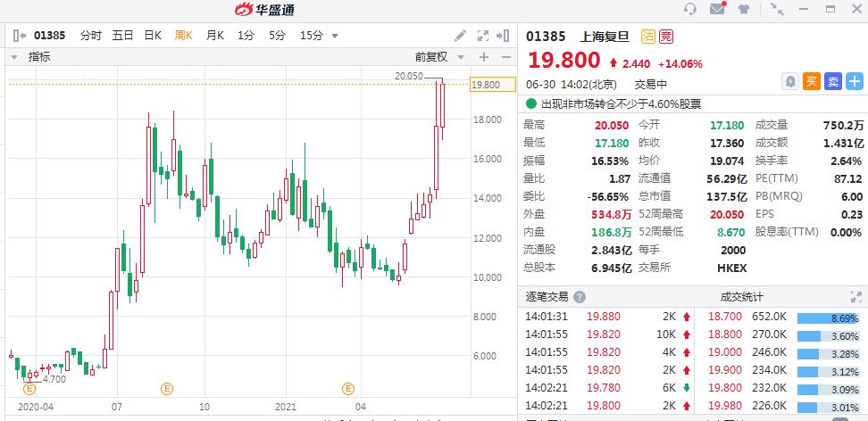Open customer service headset icon
Viewport: 868px width, 421px height.
(x=689, y=9)
